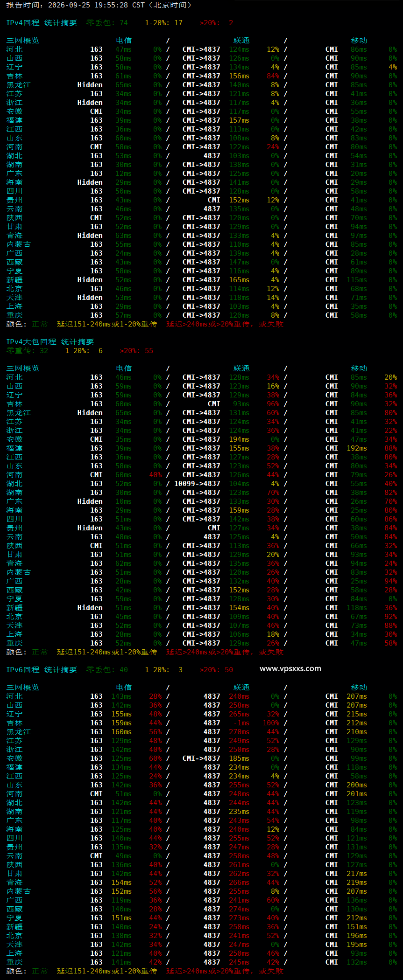Viewport: 403px width, 980px height.
Task: Click the "100%" loss in IPv6 吉林 row
Action: (271, 723)
